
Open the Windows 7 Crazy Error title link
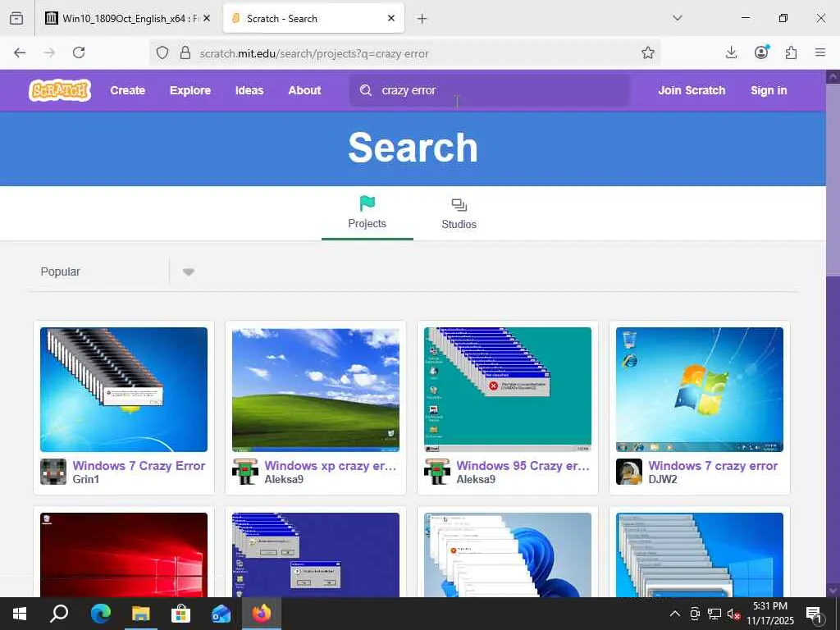[x=139, y=466]
